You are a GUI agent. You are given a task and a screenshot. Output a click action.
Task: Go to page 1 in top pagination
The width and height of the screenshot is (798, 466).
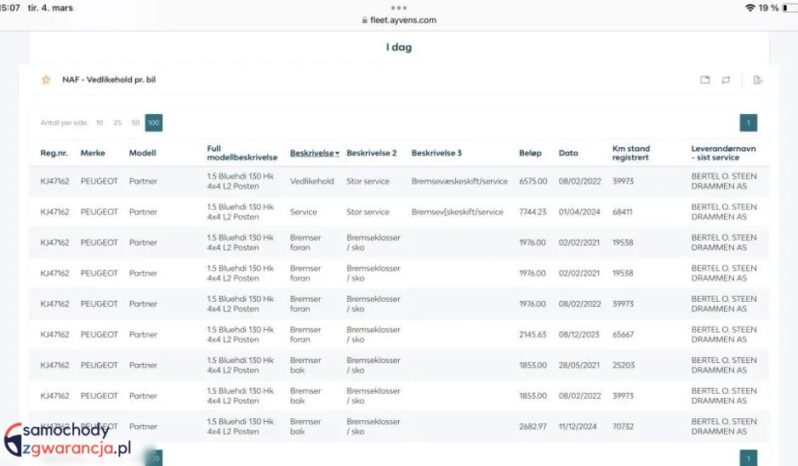[x=748, y=123]
